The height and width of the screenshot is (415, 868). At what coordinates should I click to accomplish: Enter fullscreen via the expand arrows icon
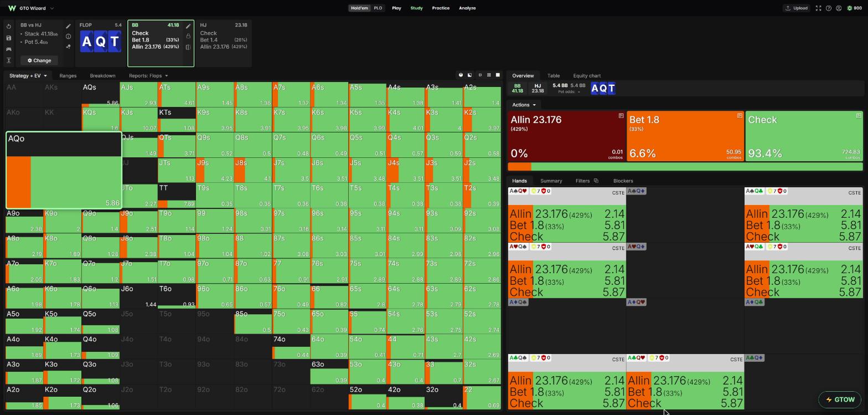point(818,8)
